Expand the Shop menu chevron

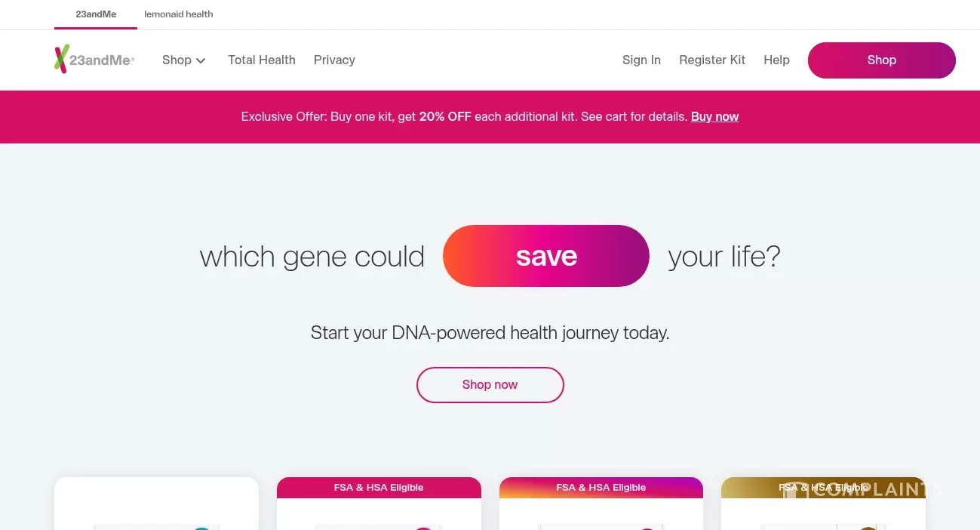point(201,60)
